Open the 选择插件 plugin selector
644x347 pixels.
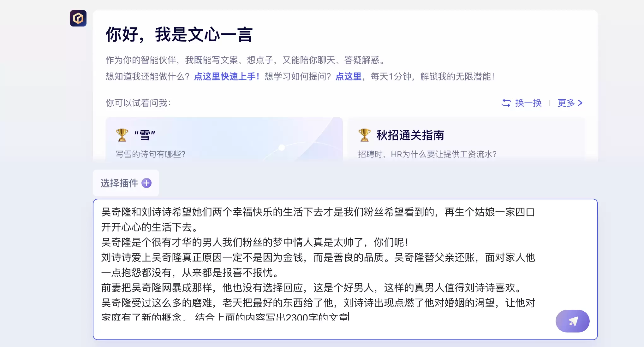click(x=126, y=183)
